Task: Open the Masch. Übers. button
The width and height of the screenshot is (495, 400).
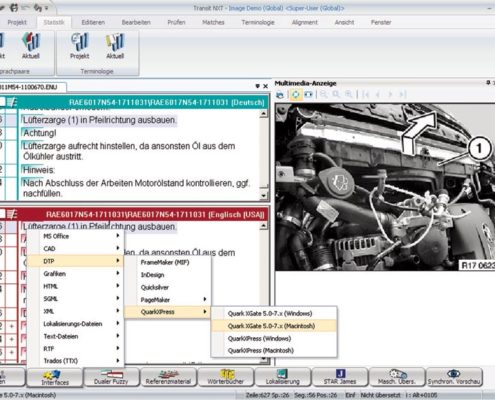Action: click(x=397, y=377)
